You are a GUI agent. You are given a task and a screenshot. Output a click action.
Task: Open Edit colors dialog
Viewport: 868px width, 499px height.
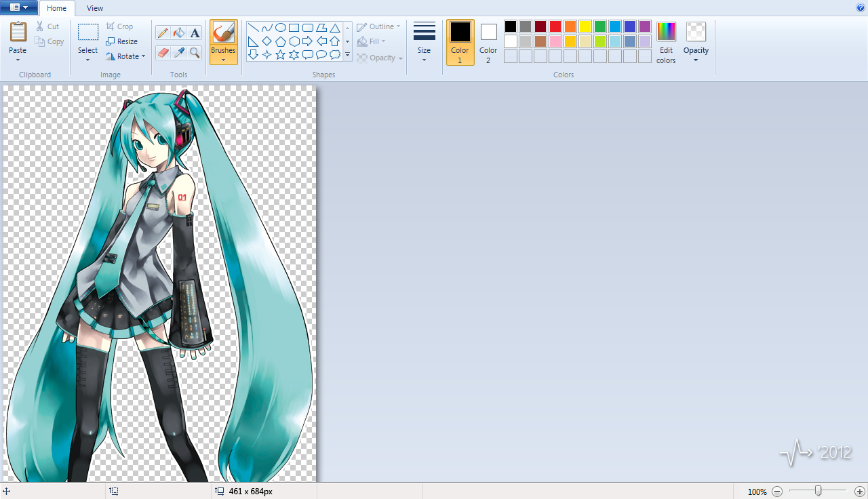click(666, 43)
